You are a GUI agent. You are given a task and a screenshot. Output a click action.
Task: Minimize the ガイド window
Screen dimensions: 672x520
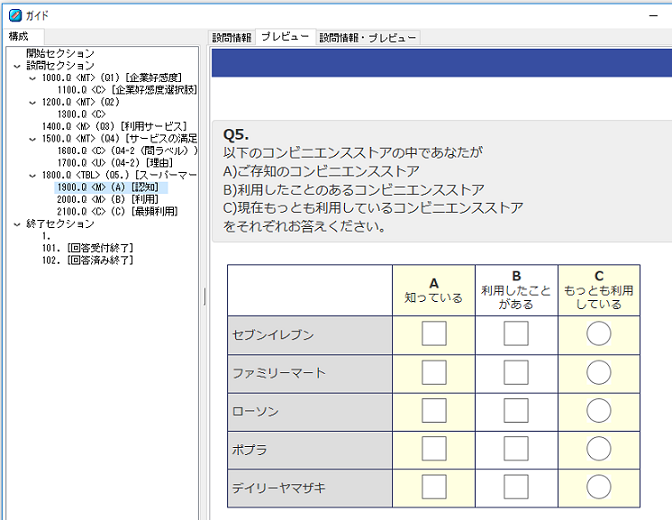pyautogui.click(x=653, y=16)
